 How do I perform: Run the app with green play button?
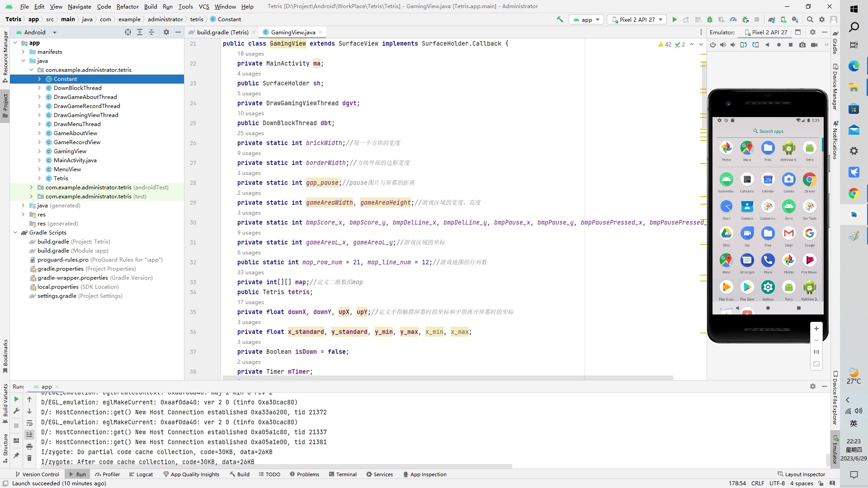(x=675, y=19)
